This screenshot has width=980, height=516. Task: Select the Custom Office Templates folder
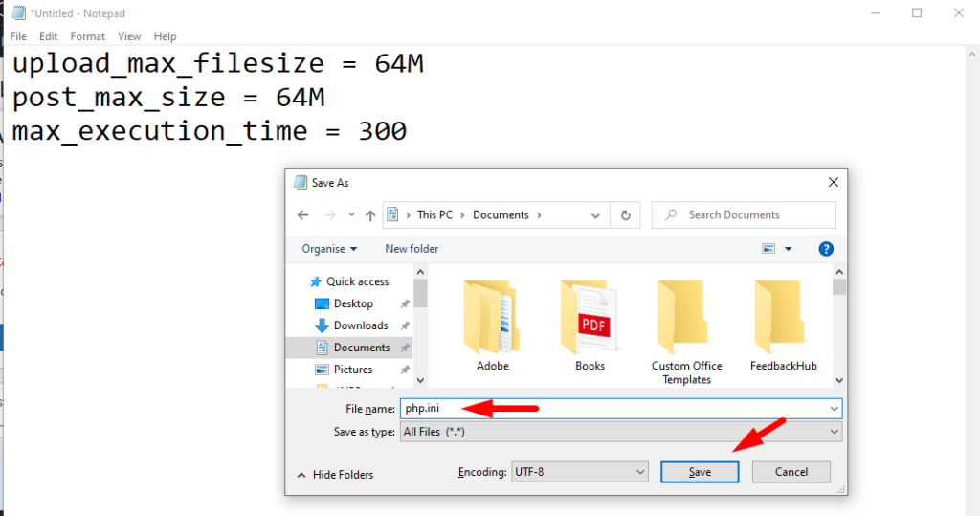point(686,332)
